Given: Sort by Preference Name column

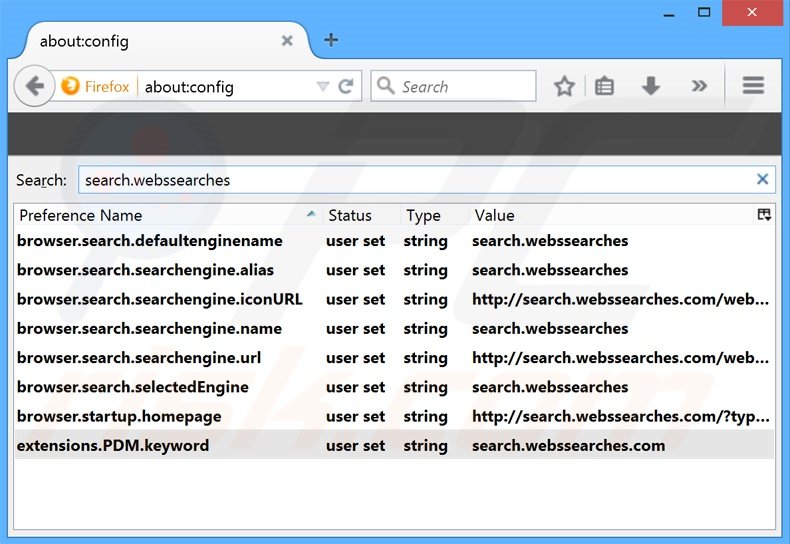Looking at the screenshot, I should pyautogui.click(x=168, y=215).
